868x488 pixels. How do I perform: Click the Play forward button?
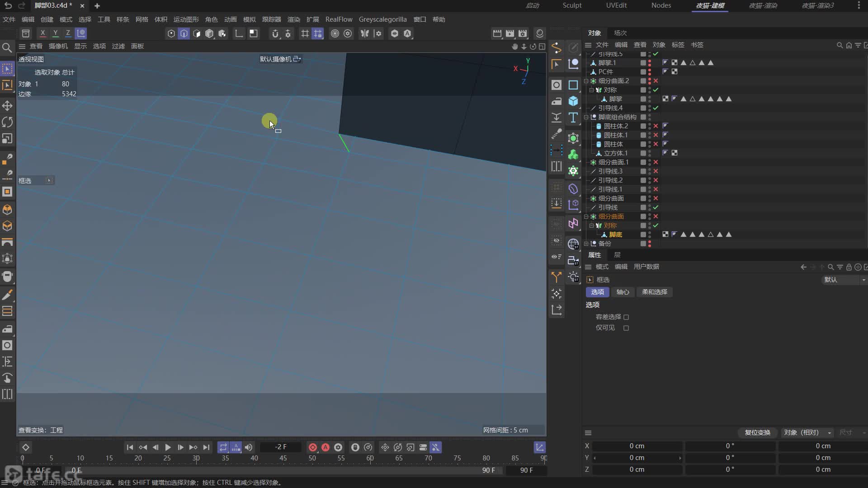(x=168, y=447)
